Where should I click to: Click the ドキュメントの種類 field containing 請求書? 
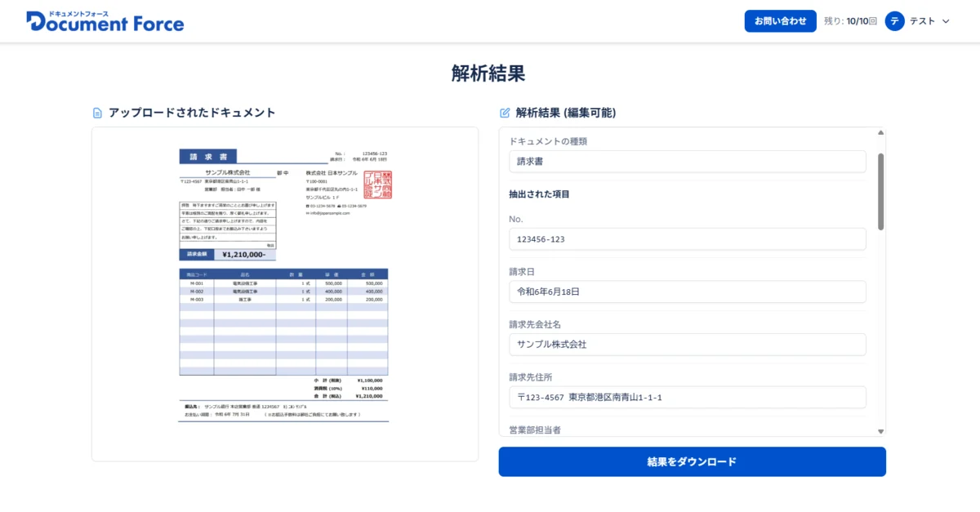click(687, 162)
